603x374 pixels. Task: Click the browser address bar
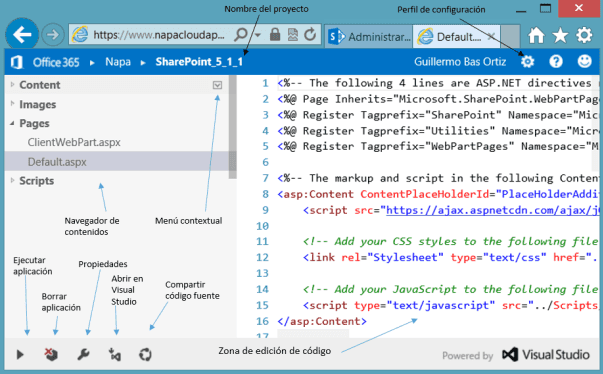point(160,35)
